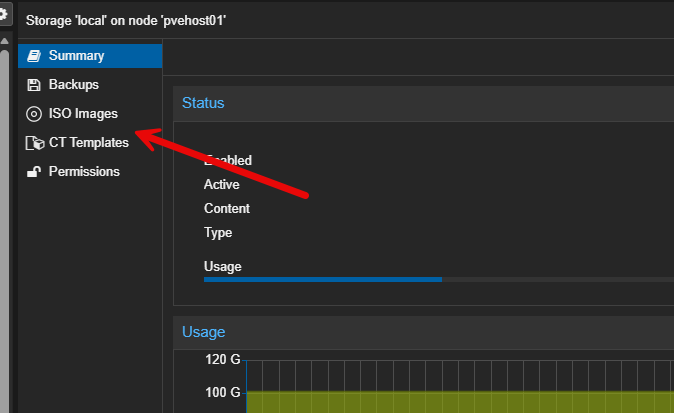Click the Enabled row in Status

click(x=228, y=160)
